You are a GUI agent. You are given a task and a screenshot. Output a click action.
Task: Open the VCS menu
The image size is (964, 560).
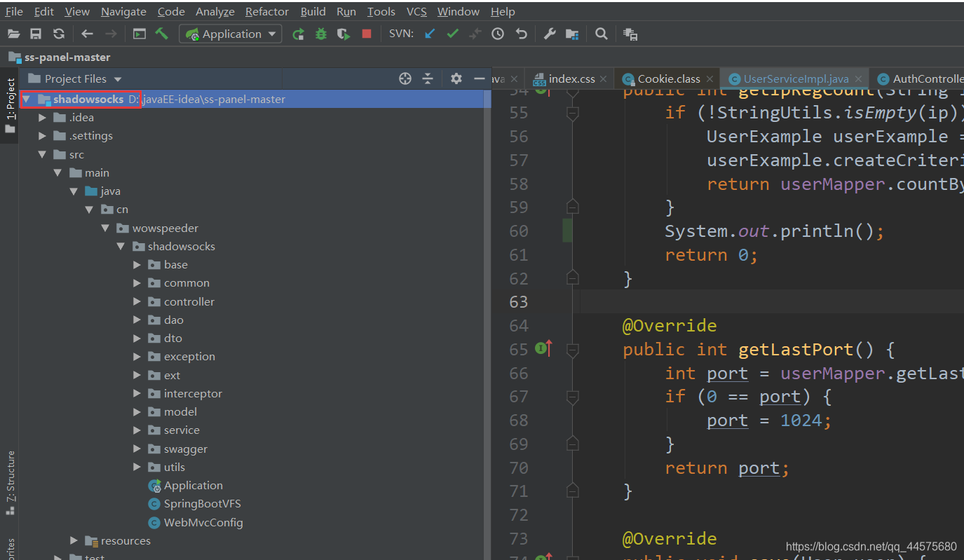click(x=416, y=11)
